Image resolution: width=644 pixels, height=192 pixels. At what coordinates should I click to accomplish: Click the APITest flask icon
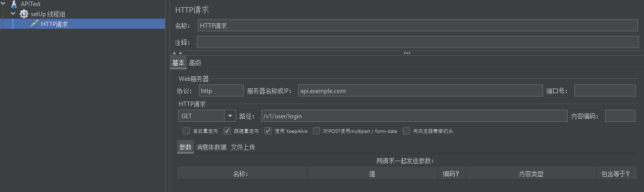14,4
